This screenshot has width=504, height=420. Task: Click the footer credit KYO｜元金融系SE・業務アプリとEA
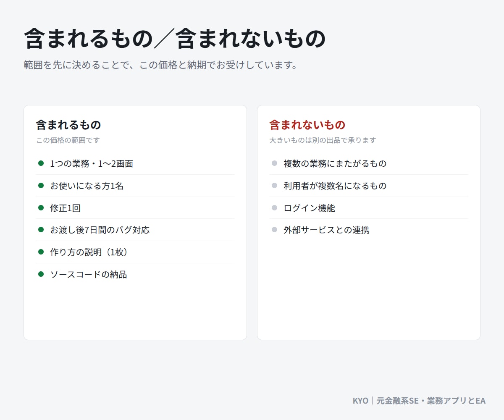pyautogui.click(x=419, y=401)
